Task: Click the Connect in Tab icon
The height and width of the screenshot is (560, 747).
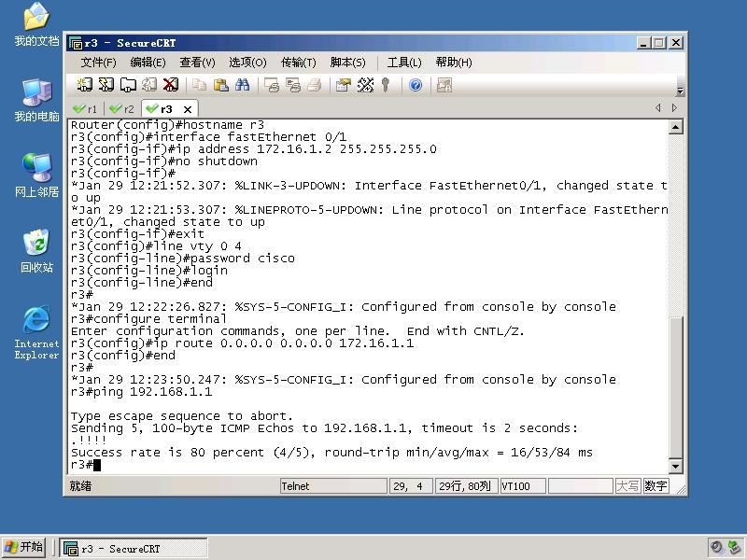Action: pos(128,85)
